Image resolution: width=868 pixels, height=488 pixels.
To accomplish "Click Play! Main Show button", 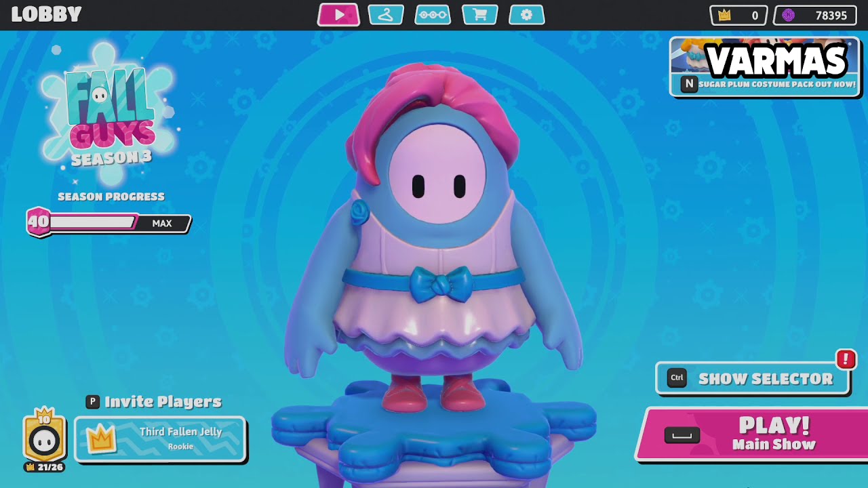I will (x=753, y=434).
